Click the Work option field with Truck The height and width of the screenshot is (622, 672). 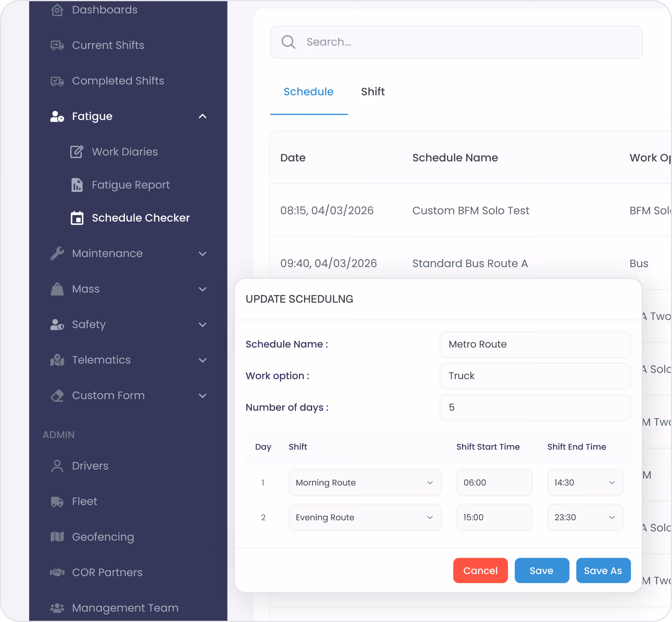pyautogui.click(x=535, y=376)
